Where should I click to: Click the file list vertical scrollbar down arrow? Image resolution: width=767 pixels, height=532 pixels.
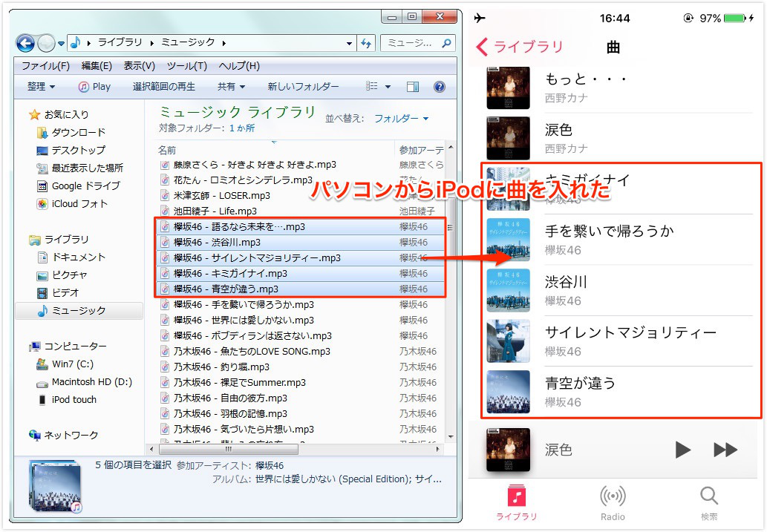pos(451,436)
